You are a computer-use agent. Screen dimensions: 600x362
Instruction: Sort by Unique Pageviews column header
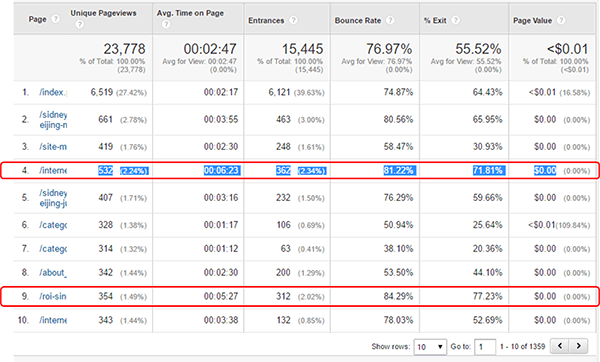(103, 13)
